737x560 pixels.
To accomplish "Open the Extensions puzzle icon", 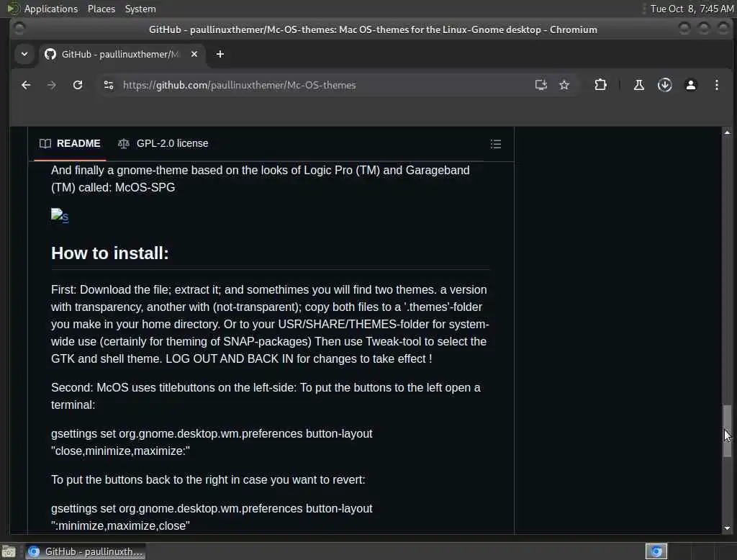I will coord(600,85).
